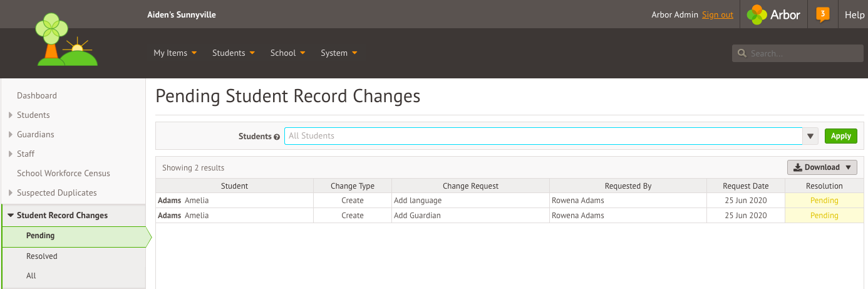The image size is (868, 289).
Task: Open the All Students dropdown arrow
Action: [x=811, y=136]
